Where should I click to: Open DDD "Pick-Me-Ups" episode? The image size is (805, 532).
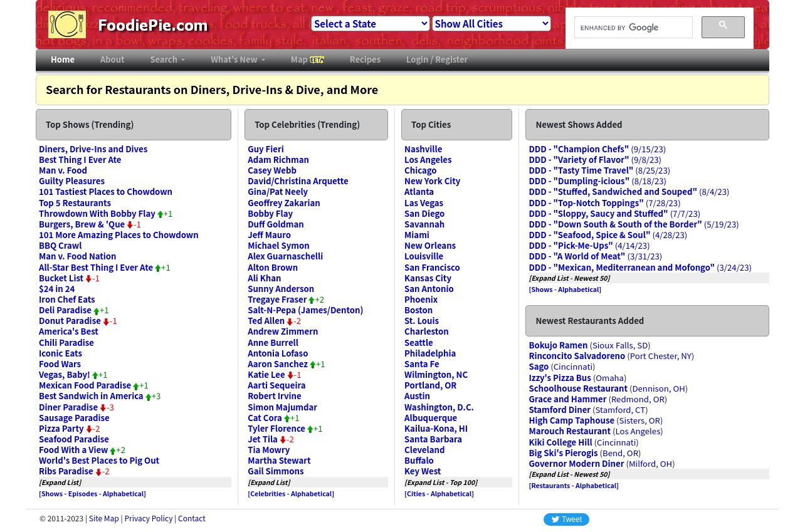coord(571,246)
